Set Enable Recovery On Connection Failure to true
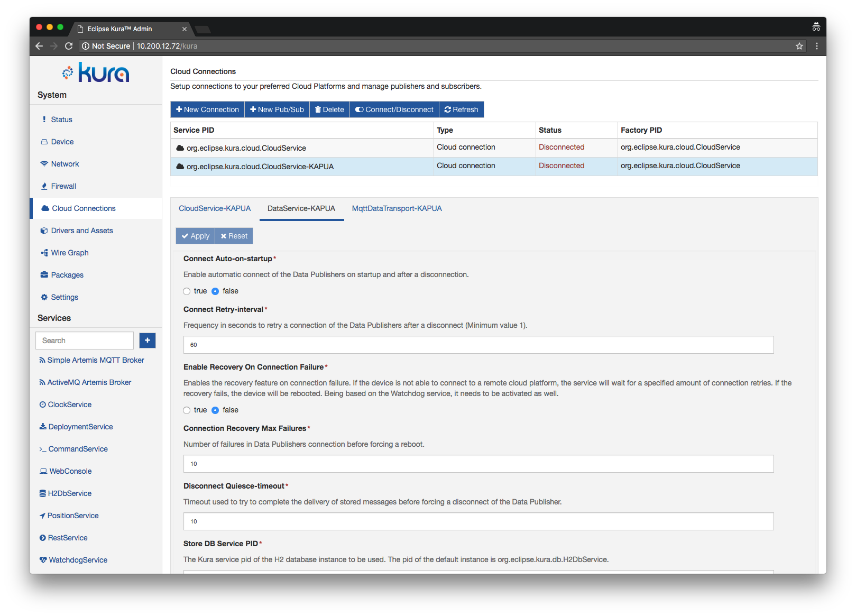The width and height of the screenshot is (856, 616). click(187, 410)
